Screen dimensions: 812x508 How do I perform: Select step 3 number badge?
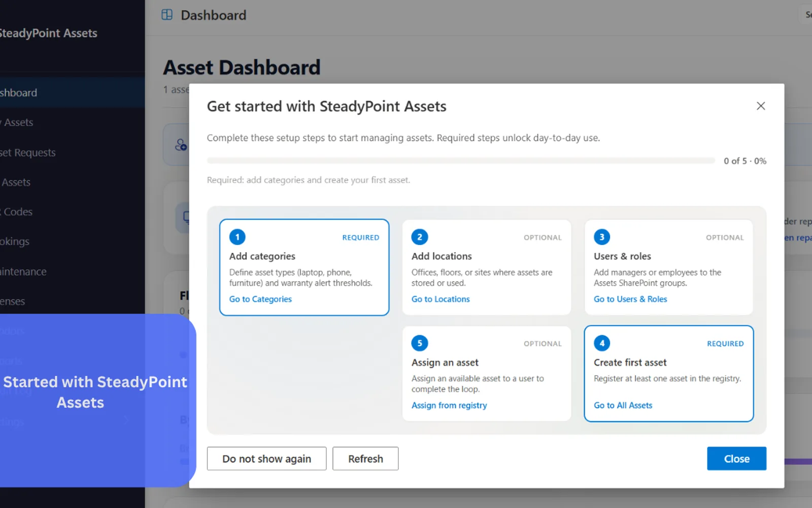[x=602, y=237]
